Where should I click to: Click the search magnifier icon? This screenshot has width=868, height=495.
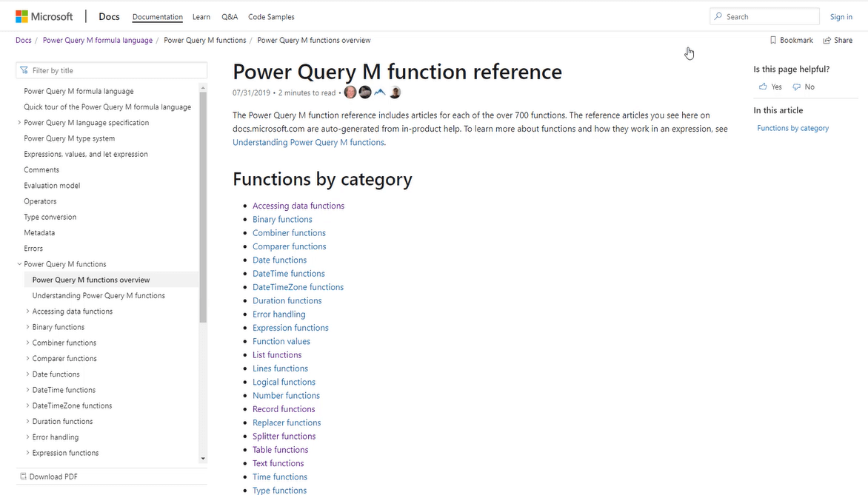718,16
